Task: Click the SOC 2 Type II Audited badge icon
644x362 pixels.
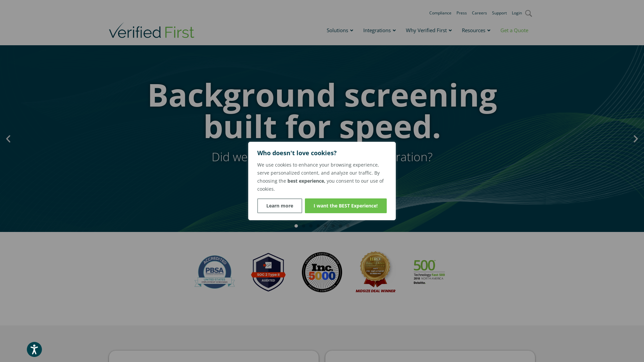Action: (x=268, y=272)
